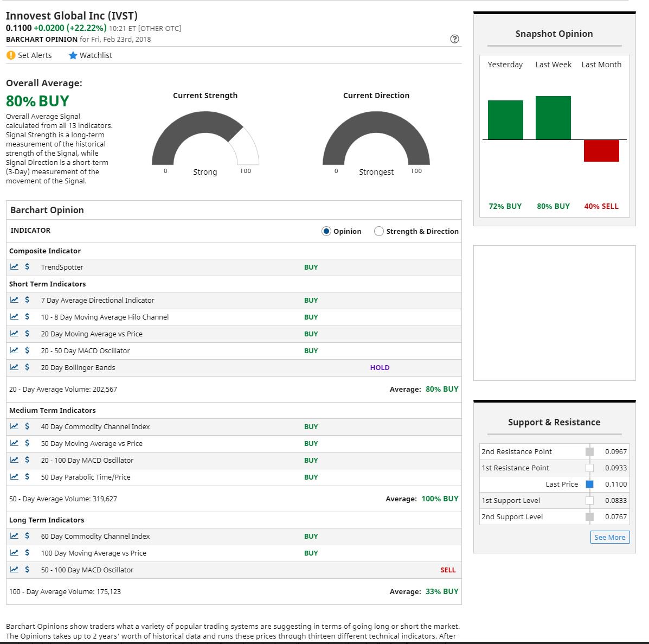Click Short Term Average 80% BUY value
This screenshot has width=649, height=644.
pos(442,389)
